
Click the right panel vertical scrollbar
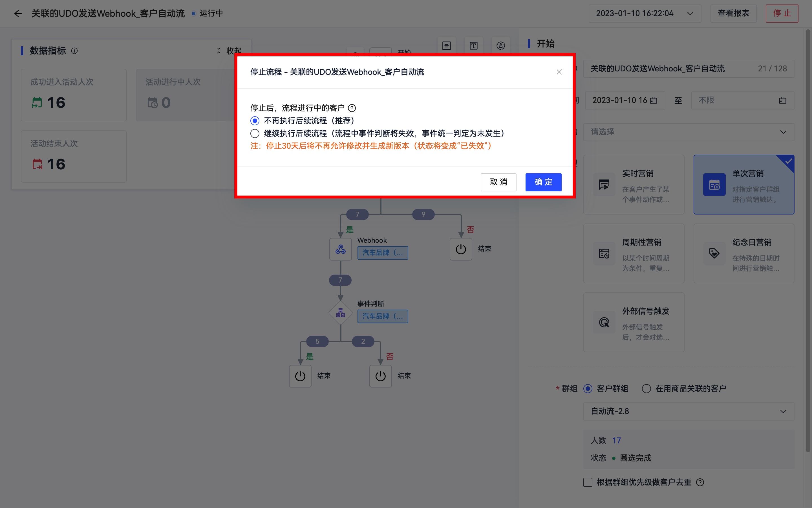808,240
